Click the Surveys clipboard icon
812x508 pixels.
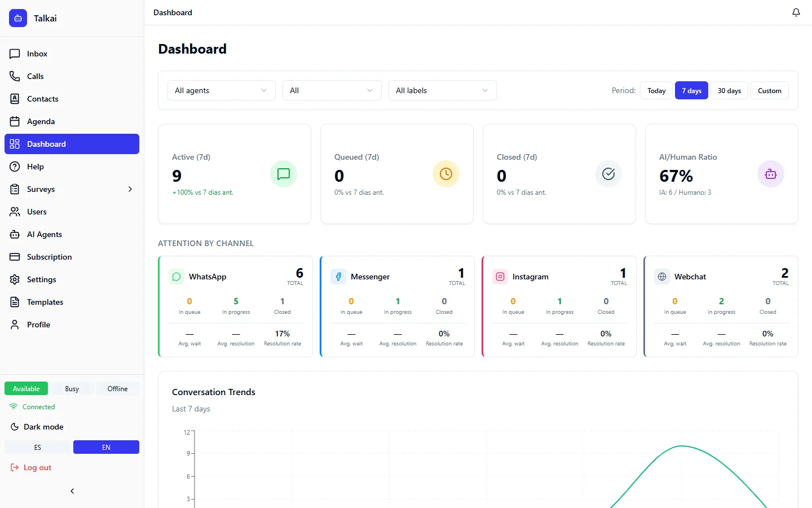click(15, 189)
